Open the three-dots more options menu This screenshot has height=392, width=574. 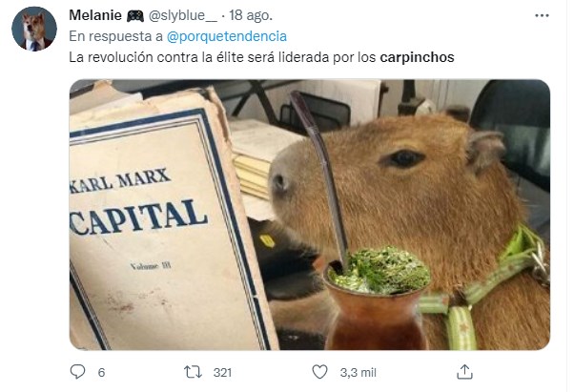point(542,16)
